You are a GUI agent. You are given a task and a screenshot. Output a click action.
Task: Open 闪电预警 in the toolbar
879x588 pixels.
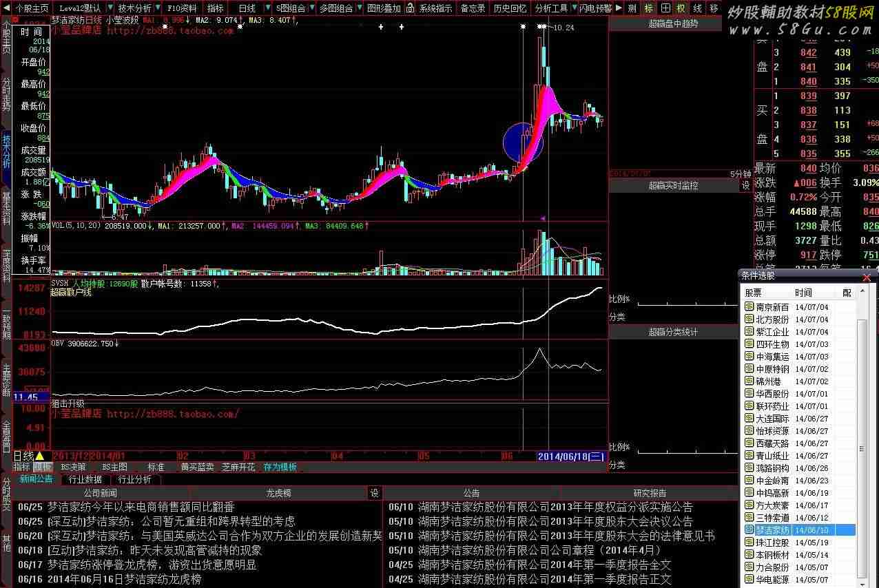coord(595,8)
